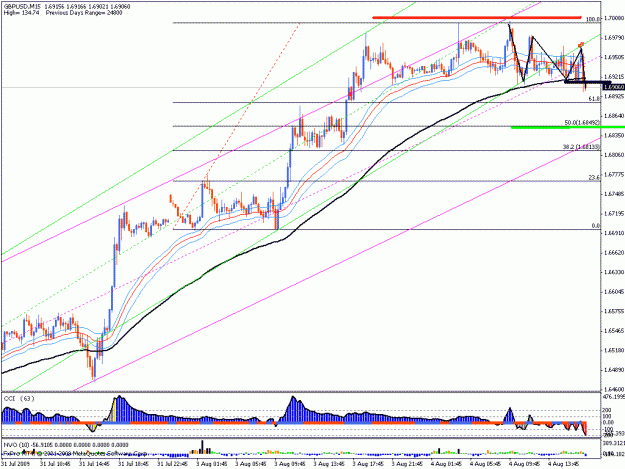This screenshot has width=625, height=469.
Task: Click price axis value 1.64600
Action: click(x=614, y=389)
